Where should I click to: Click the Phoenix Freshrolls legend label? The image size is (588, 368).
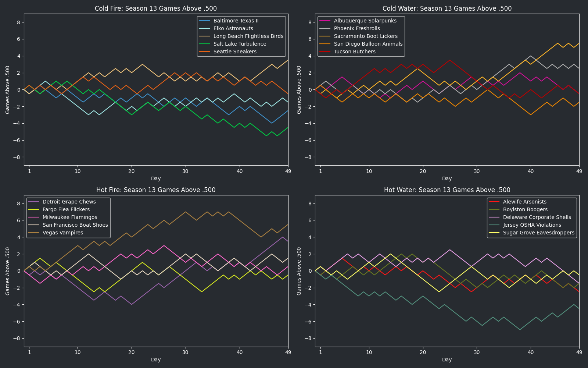click(357, 28)
